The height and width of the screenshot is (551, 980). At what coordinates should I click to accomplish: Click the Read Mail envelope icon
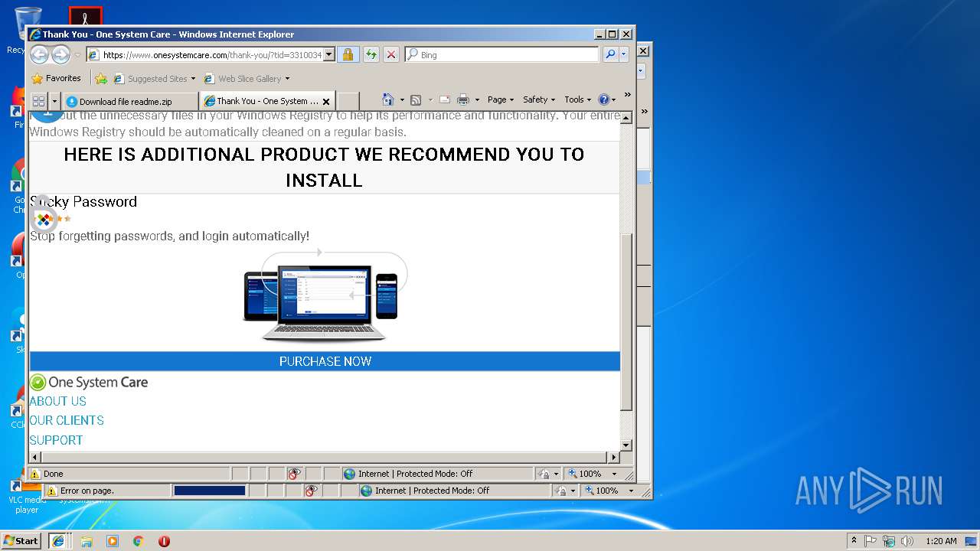point(444,99)
